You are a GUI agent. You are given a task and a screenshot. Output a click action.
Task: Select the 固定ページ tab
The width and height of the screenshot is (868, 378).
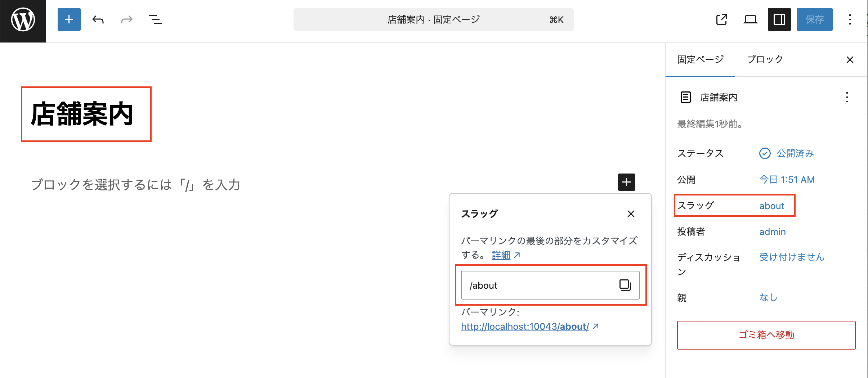700,59
